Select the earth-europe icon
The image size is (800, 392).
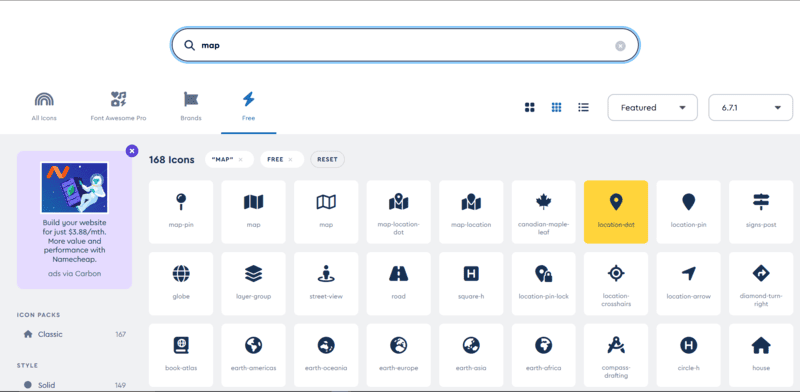(398, 355)
